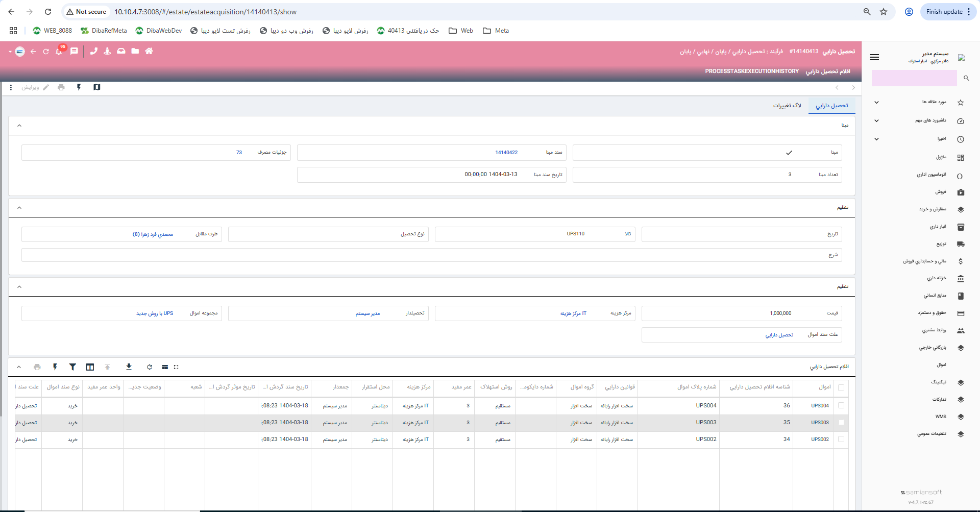Switch to the لاگ تغییرات tab
This screenshot has width=980, height=512.
click(787, 106)
